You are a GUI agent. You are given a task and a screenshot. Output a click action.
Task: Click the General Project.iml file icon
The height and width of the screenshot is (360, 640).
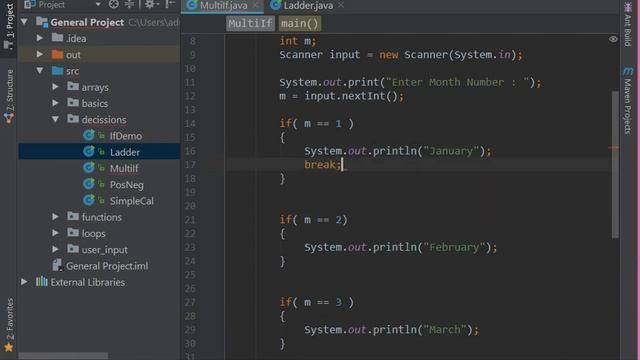(57, 265)
